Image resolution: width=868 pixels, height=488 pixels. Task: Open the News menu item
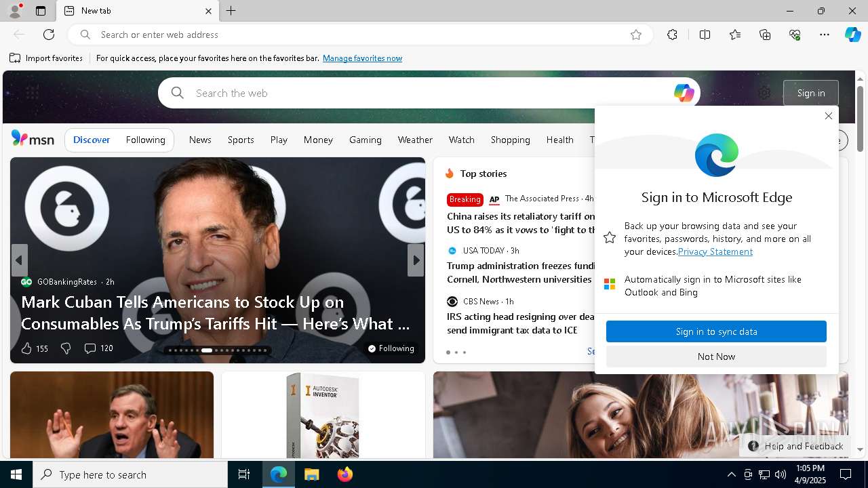pos(200,140)
